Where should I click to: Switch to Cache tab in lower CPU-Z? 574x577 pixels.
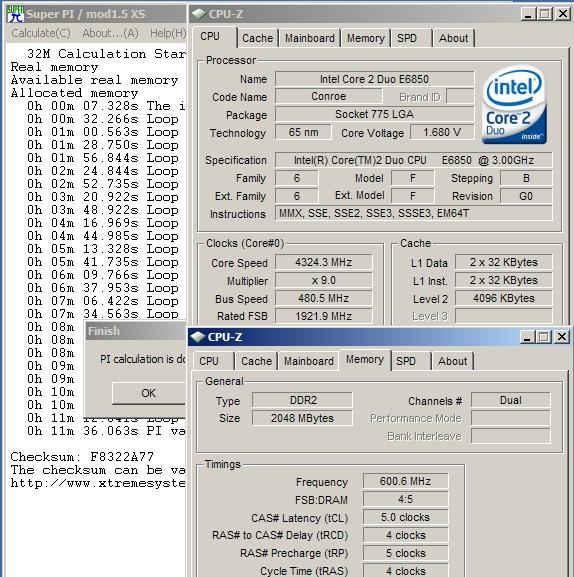pos(256,361)
